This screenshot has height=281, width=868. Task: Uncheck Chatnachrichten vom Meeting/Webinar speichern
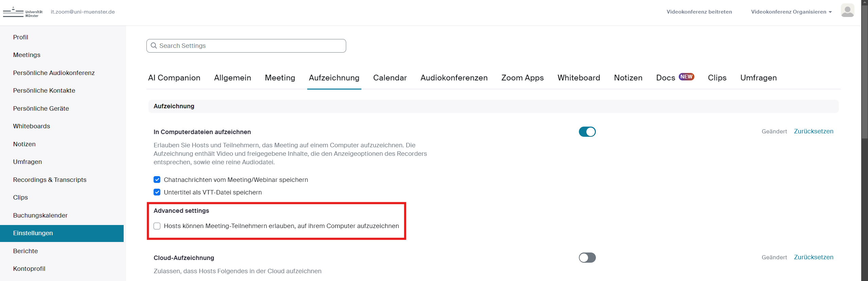tap(157, 180)
